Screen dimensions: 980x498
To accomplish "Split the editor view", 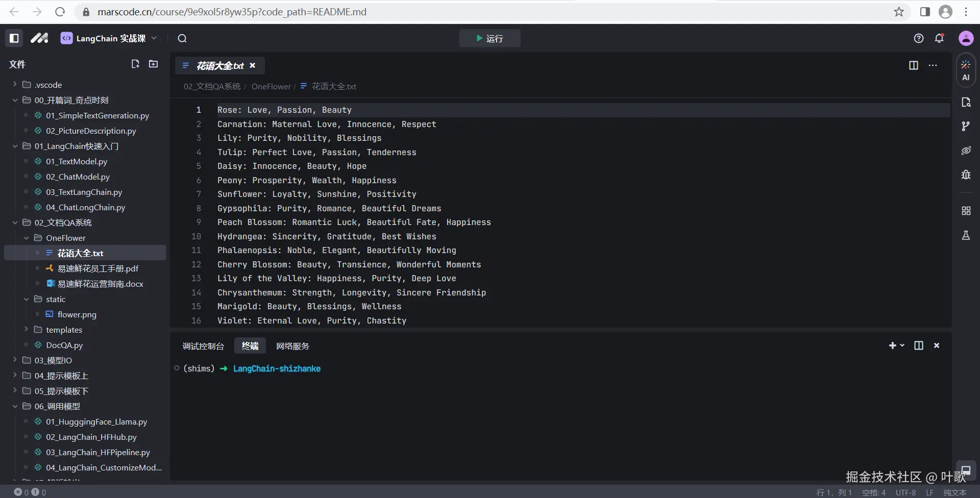I will pyautogui.click(x=914, y=65).
